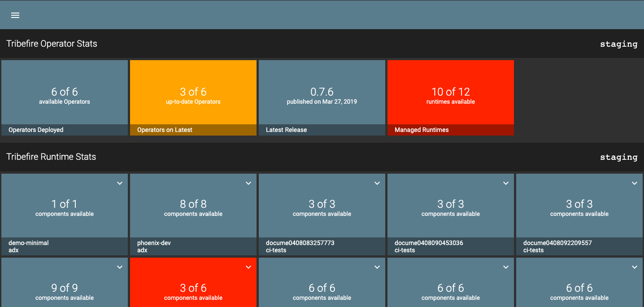Click staging label in Operator Stats header
The image size is (644, 307).
tap(618, 44)
